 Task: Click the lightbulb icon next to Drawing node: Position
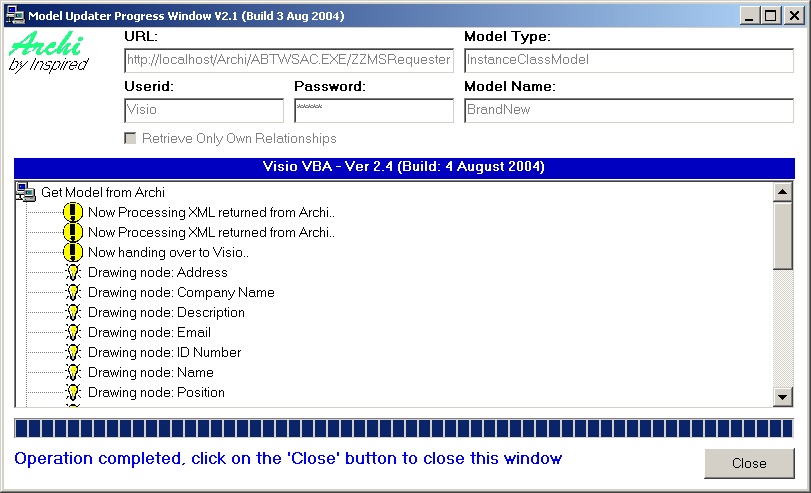tap(72, 392)
